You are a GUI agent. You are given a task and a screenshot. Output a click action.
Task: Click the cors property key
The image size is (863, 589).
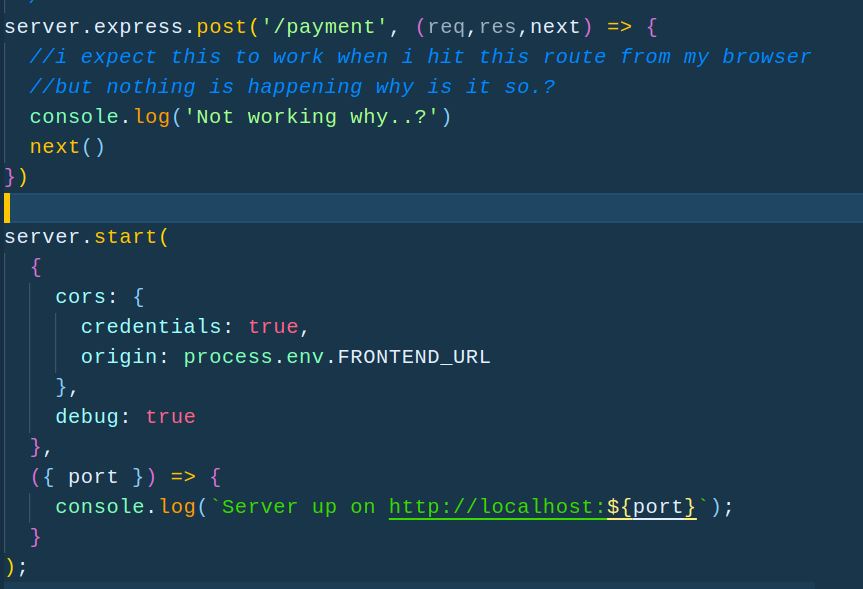(x=80, y=297)
